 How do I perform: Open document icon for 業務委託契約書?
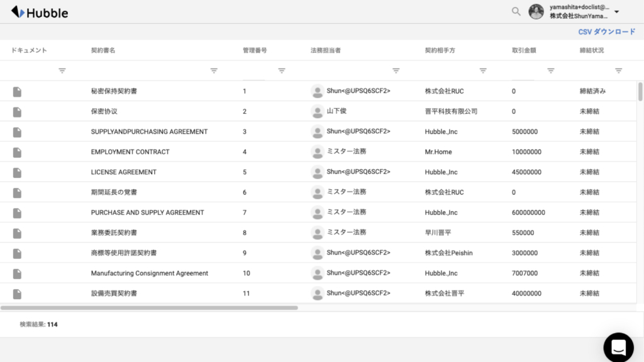tap(17, 233)
